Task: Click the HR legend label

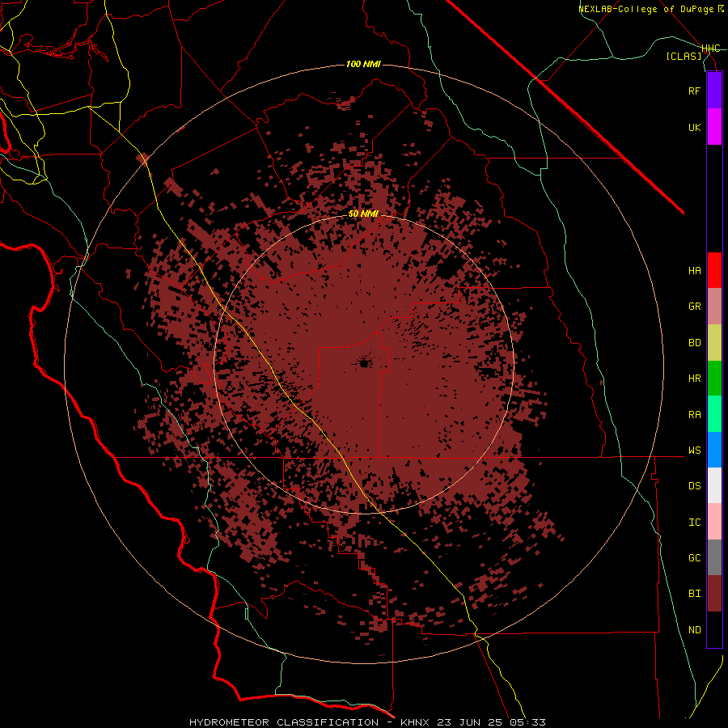Action: click(694, 379)
